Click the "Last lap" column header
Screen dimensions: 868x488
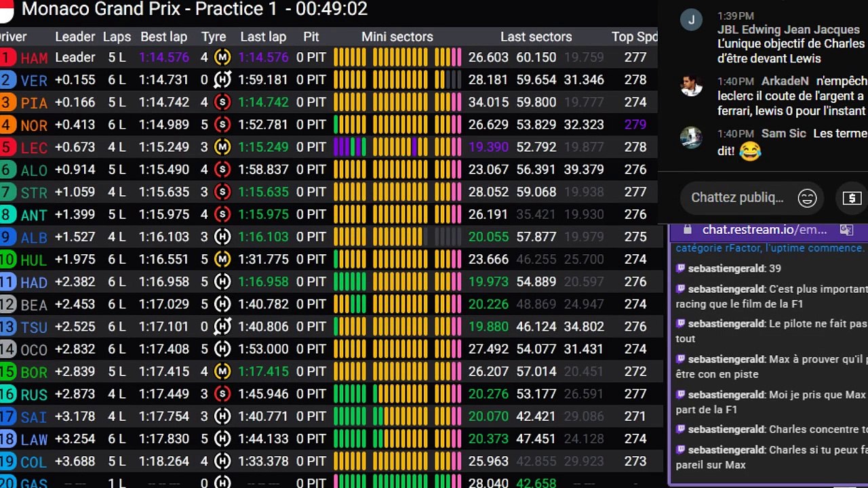point(263,37)
